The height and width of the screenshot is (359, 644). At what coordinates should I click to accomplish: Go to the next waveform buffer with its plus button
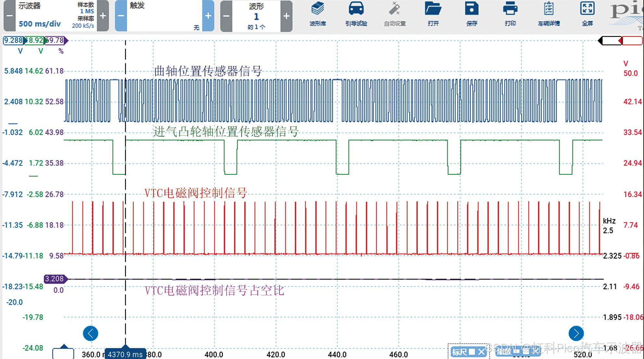286,16
